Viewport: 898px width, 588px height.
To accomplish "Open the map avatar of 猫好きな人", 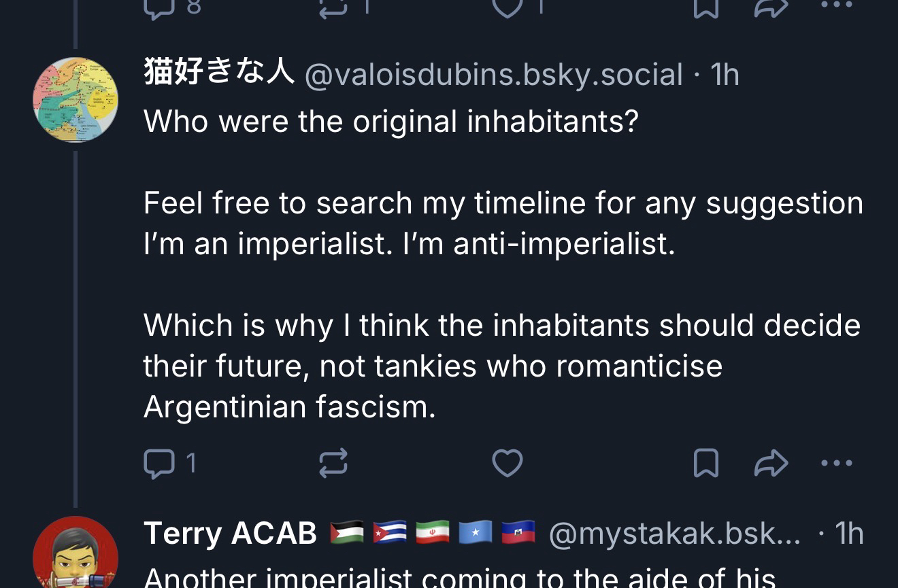I will point(76,100).
